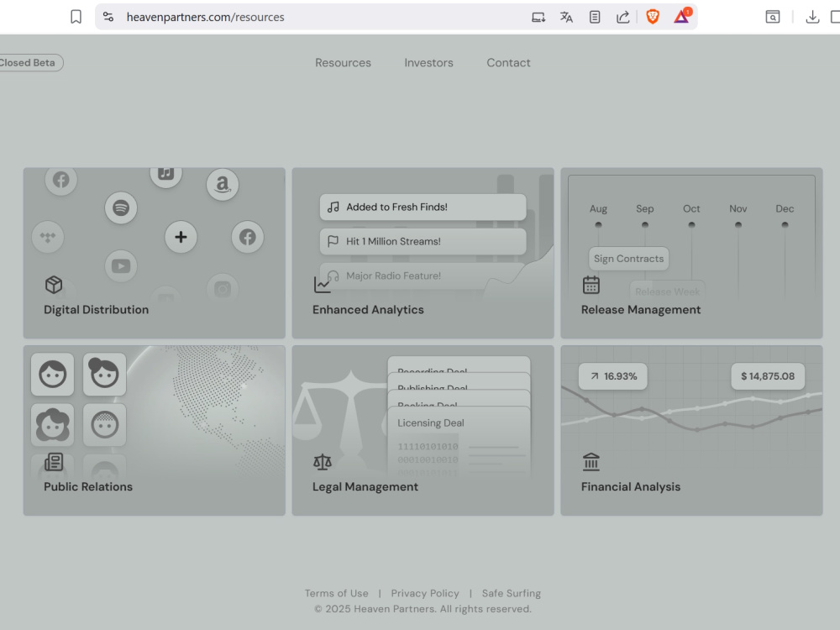The image size is (840, 630).
Task: Click the 16.93% growth badge
Action: tap(613, 376)
